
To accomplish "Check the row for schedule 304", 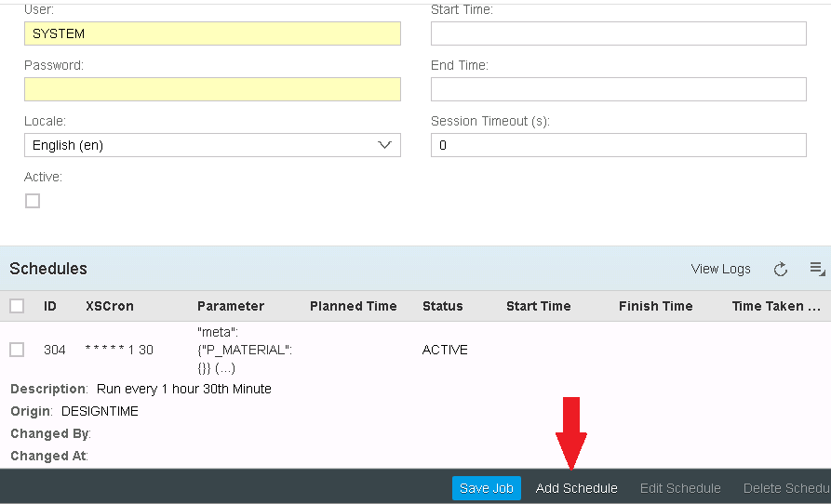I will 17,350.
